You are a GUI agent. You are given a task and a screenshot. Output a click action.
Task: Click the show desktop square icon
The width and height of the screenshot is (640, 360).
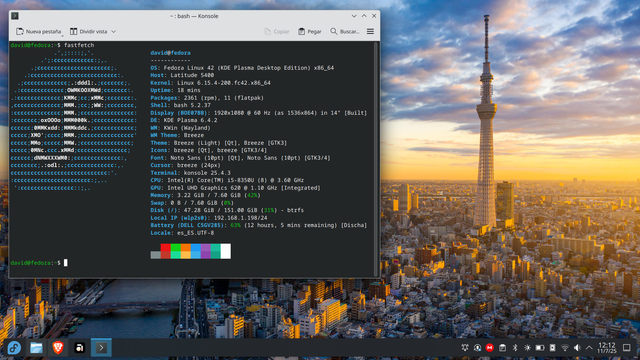(627, 348)
